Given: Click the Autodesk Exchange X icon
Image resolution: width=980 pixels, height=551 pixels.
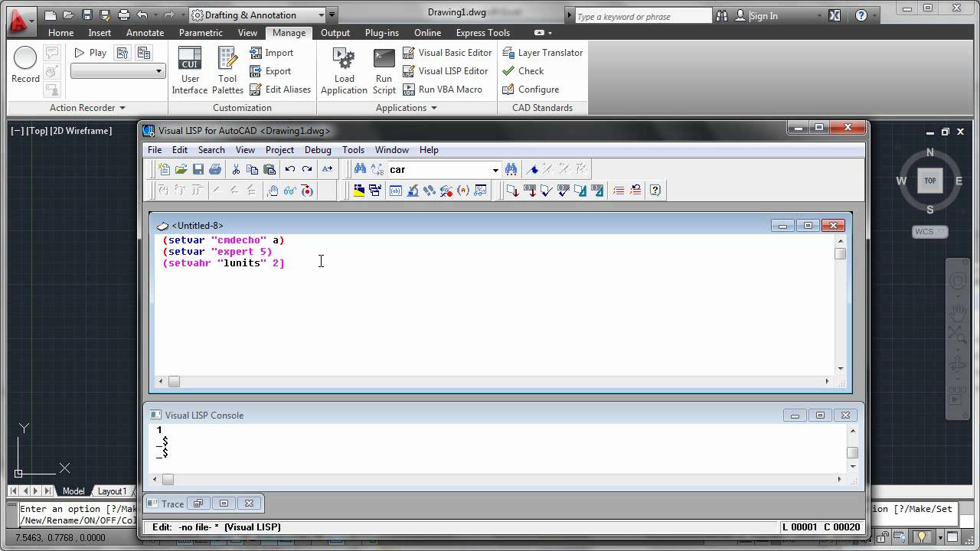Looking at the screenshot, I should [x=835, y=15].
